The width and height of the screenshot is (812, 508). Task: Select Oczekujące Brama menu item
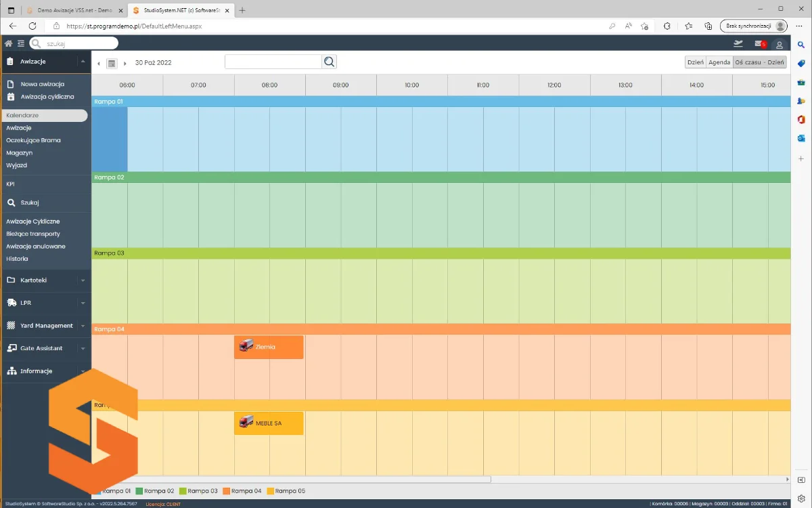pyautogui.click(x=33, y=140)
